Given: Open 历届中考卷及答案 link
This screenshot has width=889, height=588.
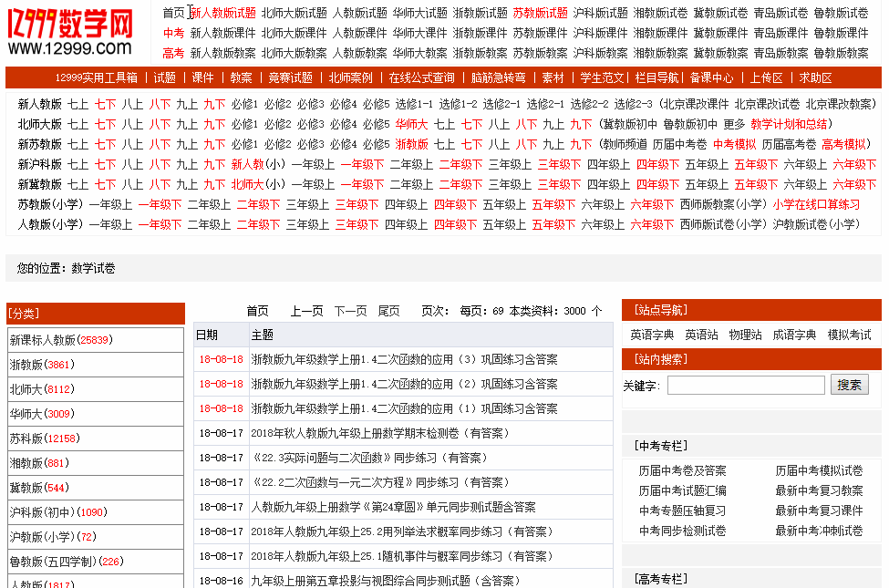Looking at the screenshot, I should point(683,470).
